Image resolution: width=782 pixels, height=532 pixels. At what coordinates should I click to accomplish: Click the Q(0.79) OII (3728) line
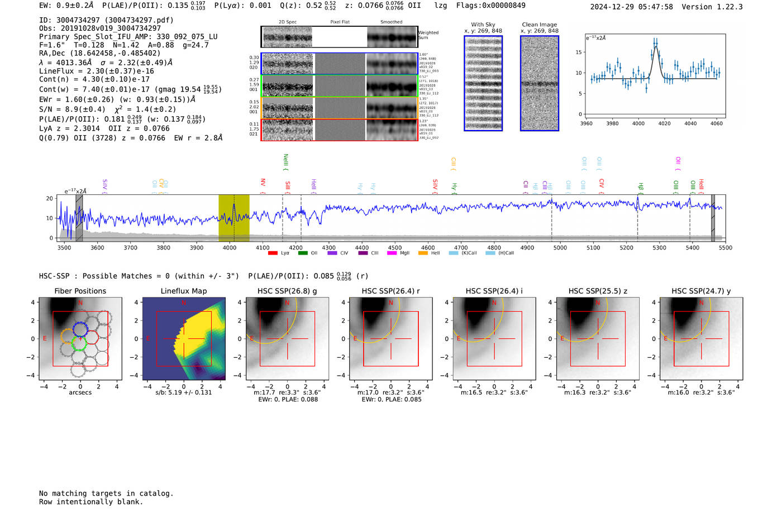tap(131, 138)
